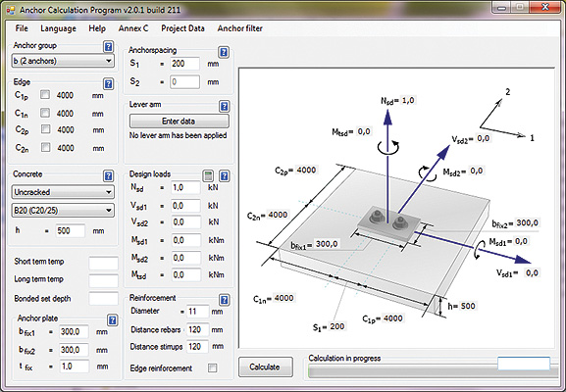
Task: Click the Short term temp field
Action: pos(104,263)
